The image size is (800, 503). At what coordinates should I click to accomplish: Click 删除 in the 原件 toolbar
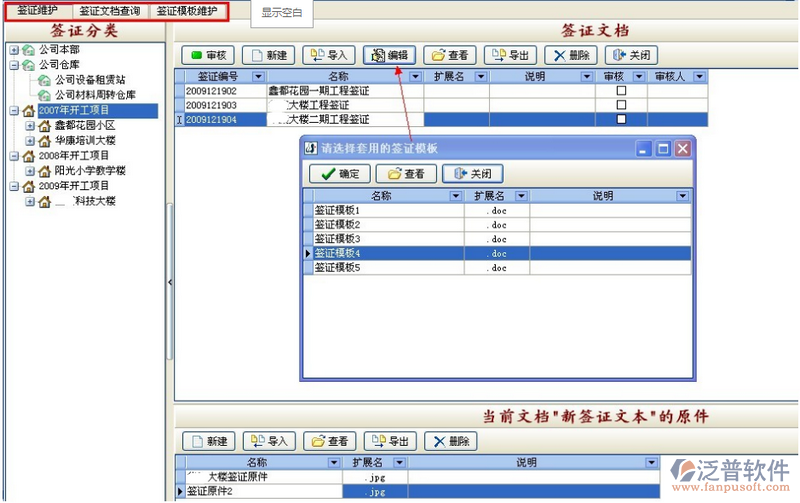[x=451, y=441]
